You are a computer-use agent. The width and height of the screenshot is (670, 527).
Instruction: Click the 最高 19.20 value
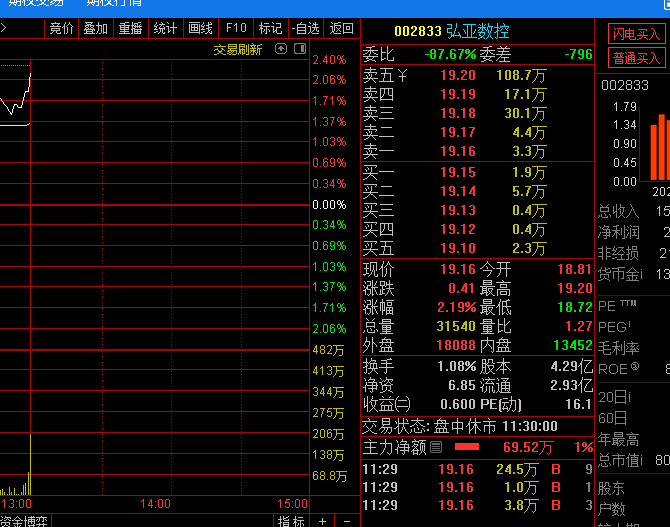click(x=575, y=288)
